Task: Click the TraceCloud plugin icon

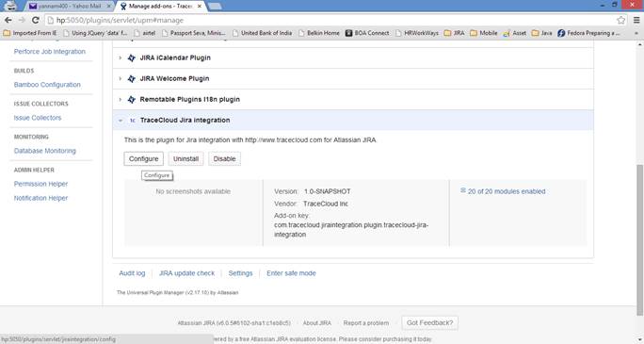Action: [x=132, y=121]
